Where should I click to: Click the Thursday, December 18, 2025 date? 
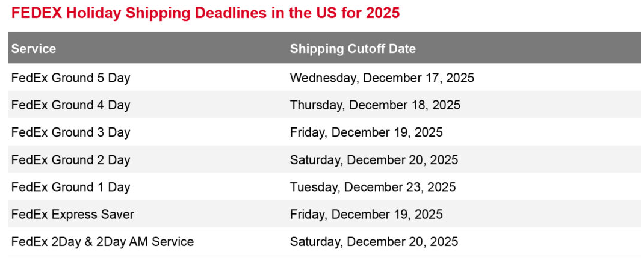click(375, 105)
